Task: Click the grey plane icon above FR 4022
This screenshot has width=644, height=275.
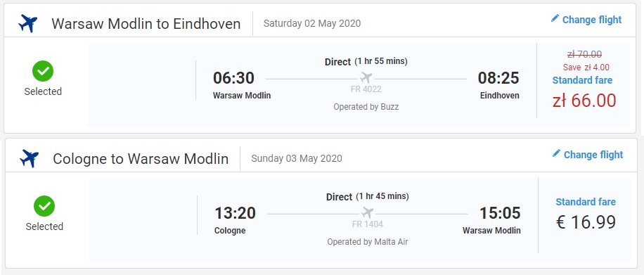Action: click(366, 77)
